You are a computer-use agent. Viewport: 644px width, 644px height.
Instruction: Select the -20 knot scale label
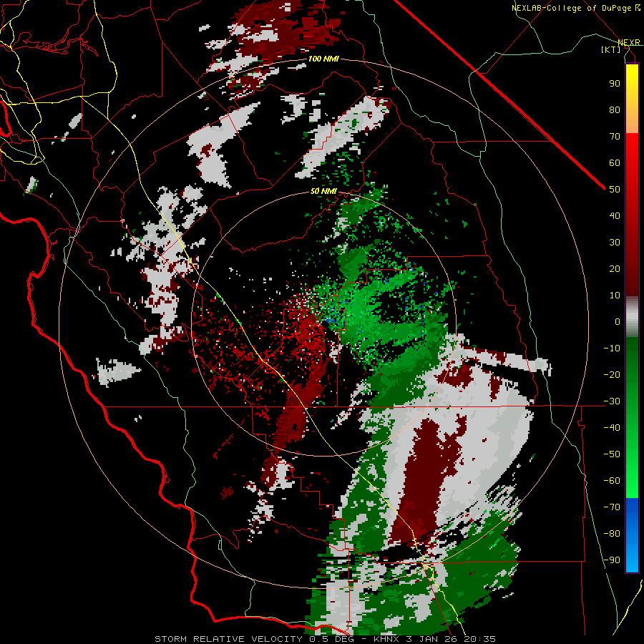point(612,375)
